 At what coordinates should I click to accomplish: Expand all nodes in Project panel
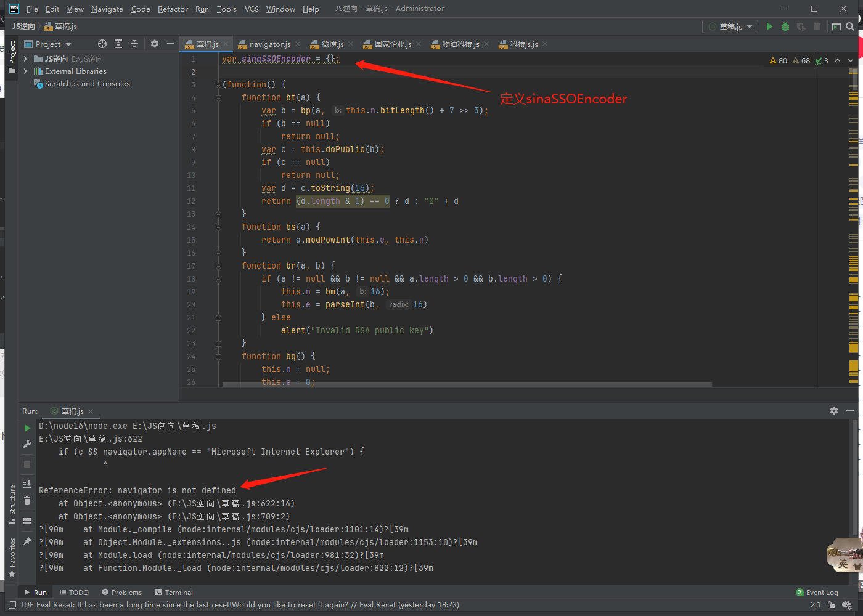point(118,44)
